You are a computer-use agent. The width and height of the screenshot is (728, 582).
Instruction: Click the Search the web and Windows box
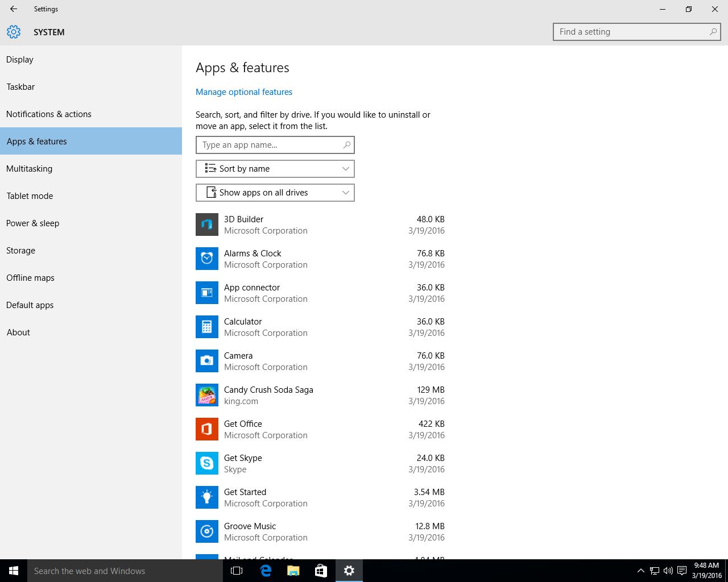click(x=125, y=571)
